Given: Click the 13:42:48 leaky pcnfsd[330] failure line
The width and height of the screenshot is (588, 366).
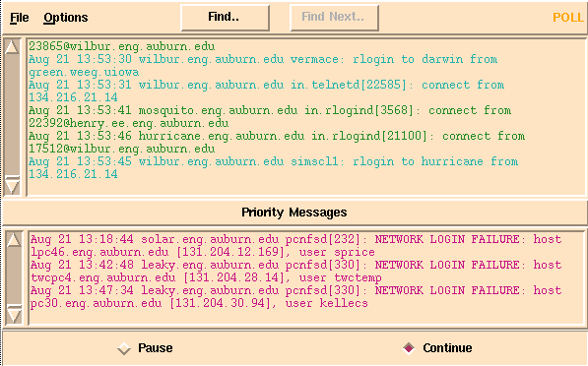Looking at the screenshot, I should 296,265.
